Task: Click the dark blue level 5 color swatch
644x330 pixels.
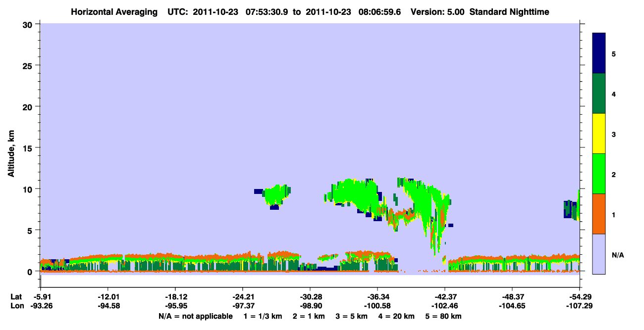Action: coord(599,53)
